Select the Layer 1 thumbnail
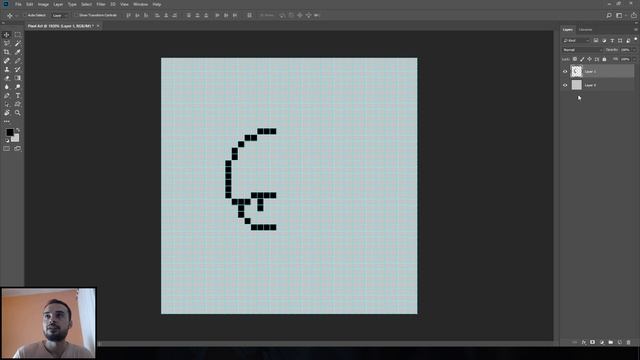This screenshot has width=640, height=360. 576,71
